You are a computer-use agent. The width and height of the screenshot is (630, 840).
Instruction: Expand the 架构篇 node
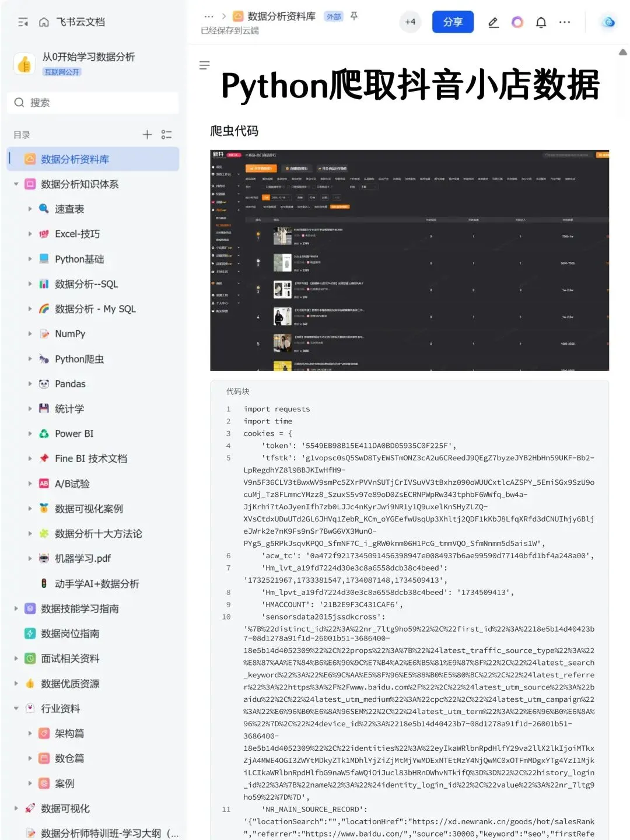point(30,733)
